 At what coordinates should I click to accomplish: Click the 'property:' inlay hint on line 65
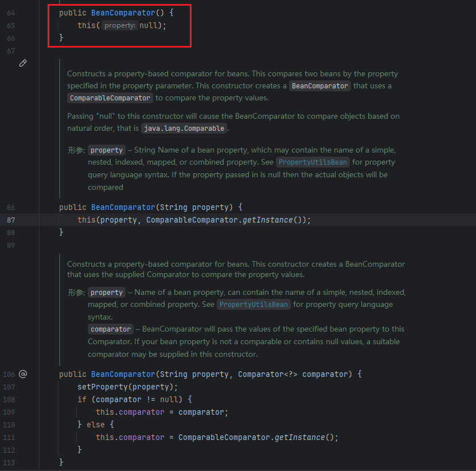pos(120,26)
